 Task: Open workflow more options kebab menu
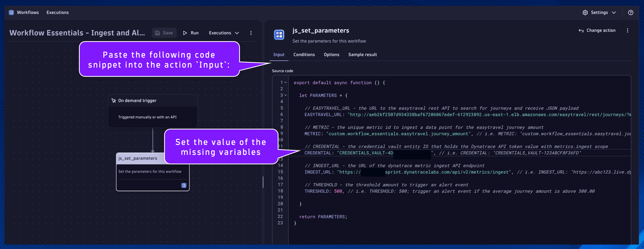(x=251, y=33)
